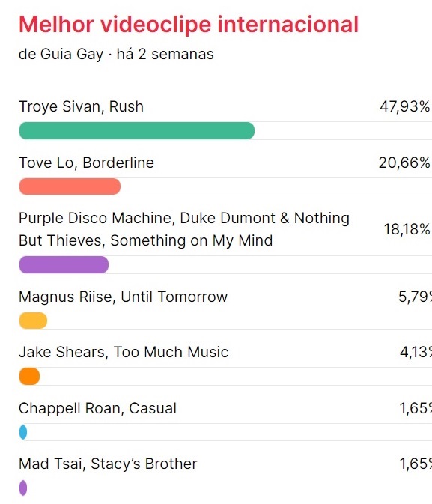The image size is (432, 504).
Task: Select the Chappell Roan, Casual option
Action: 98,408
